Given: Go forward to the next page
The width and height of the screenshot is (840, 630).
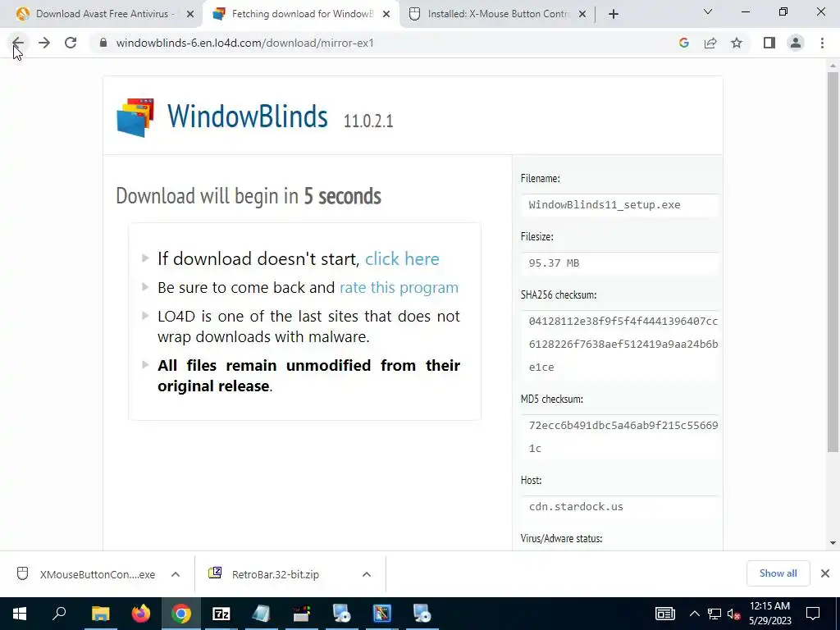Looking at the screenshot, I should 44,43.
